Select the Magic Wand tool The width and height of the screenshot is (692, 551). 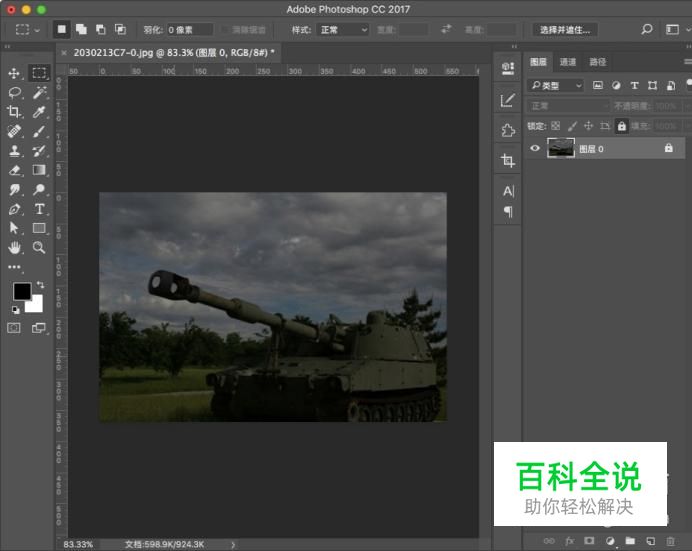pos(39,93)
